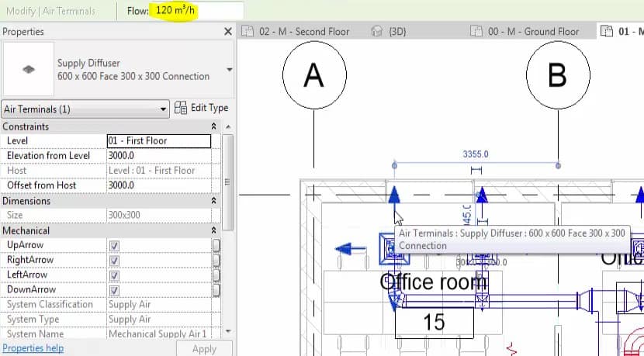Click the Flow value input field
644x356 pixels.
196,12
